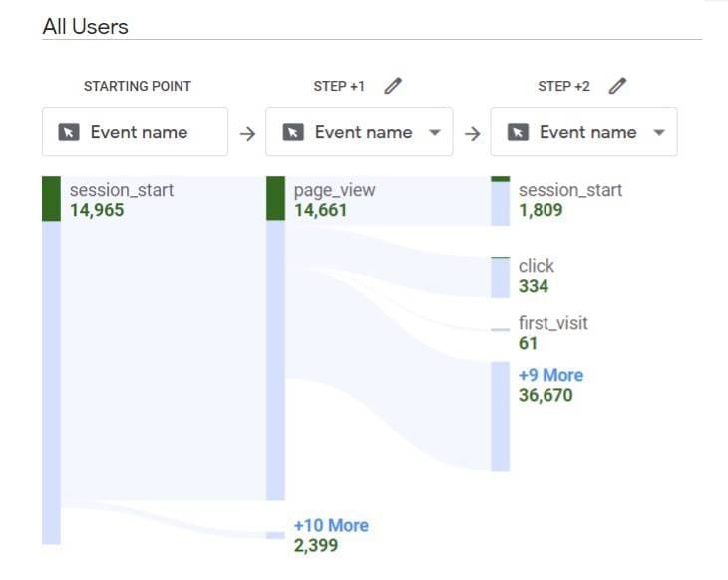Click the green bar of the page_view node
The height and width of the screenshot is (580, 728).
(275, 199)
